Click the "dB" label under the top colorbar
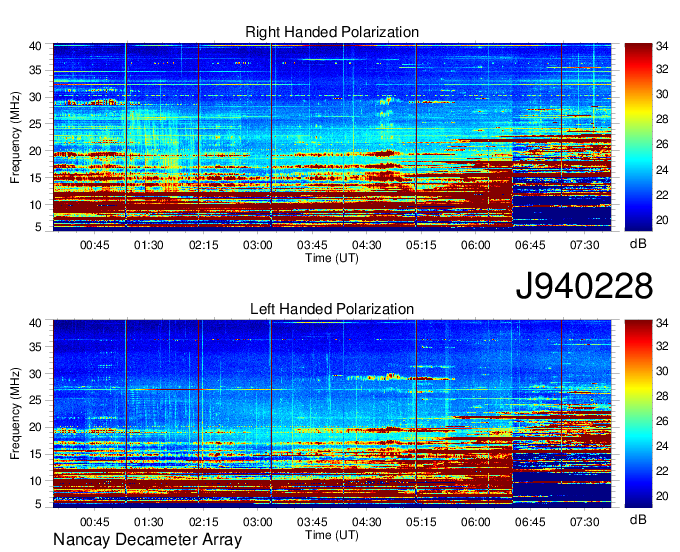680x552 pixels. 638,244
